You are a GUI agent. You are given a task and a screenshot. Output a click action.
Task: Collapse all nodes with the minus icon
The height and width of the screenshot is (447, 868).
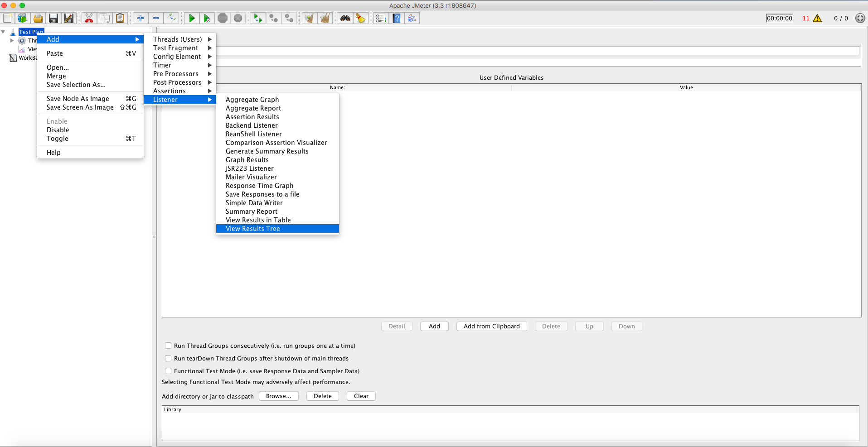coord(156,18)
